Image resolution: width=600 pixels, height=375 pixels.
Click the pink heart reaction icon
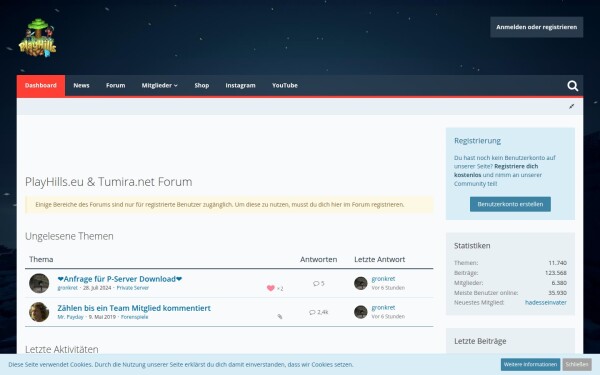(x=271, y=288)
